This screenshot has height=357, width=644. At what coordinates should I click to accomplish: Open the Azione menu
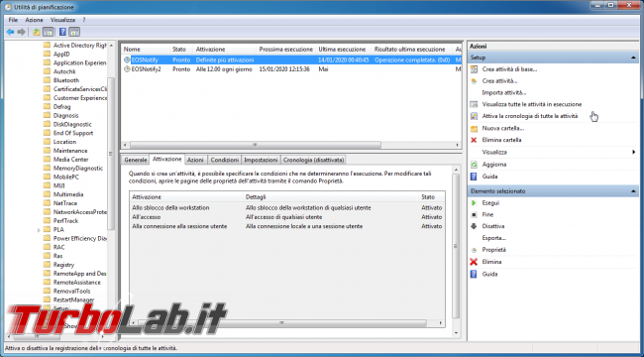tap(34, 20)
